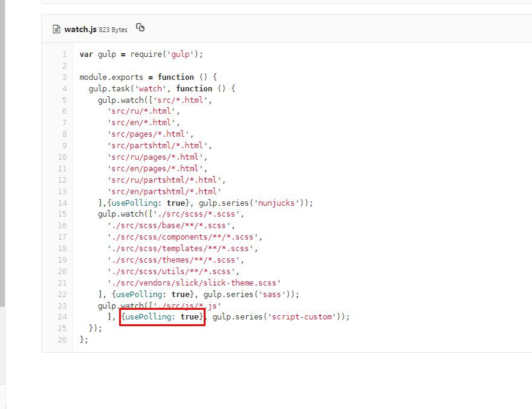Click 'src/ru/pages/*.html' string
Image resolution: width=532 pixels, height=409 pixels.
(x=155, y=157)
